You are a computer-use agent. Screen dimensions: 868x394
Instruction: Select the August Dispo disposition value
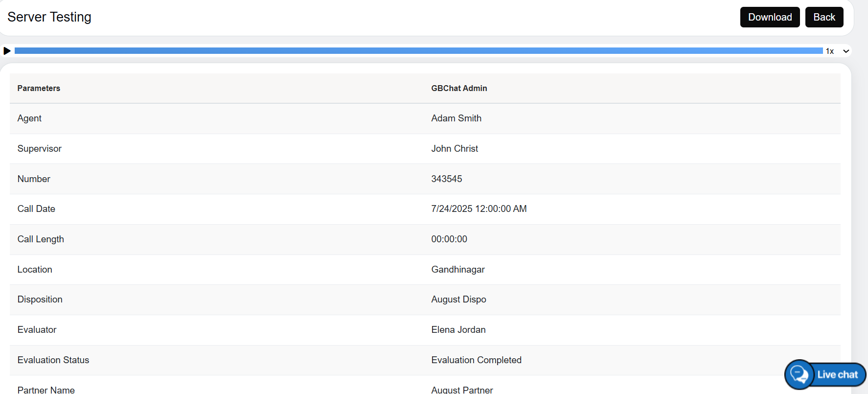458,300
